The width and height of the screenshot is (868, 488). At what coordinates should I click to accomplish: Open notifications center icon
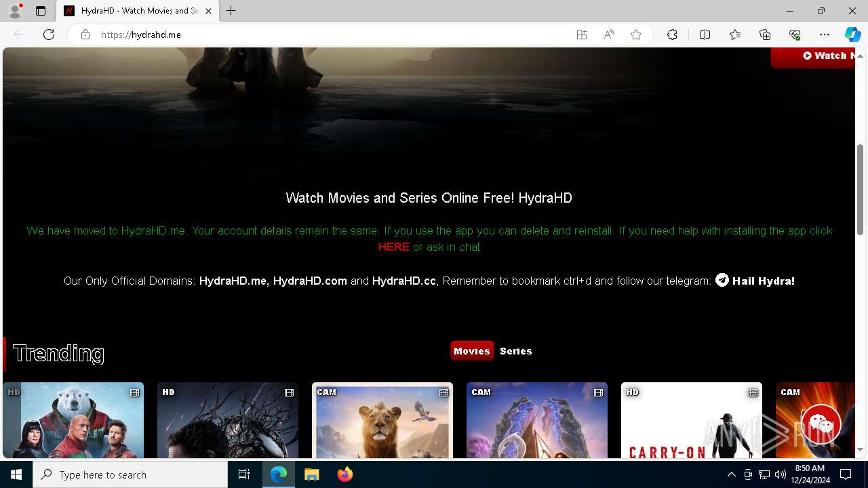pyautogui.click(x=846, y=474)
